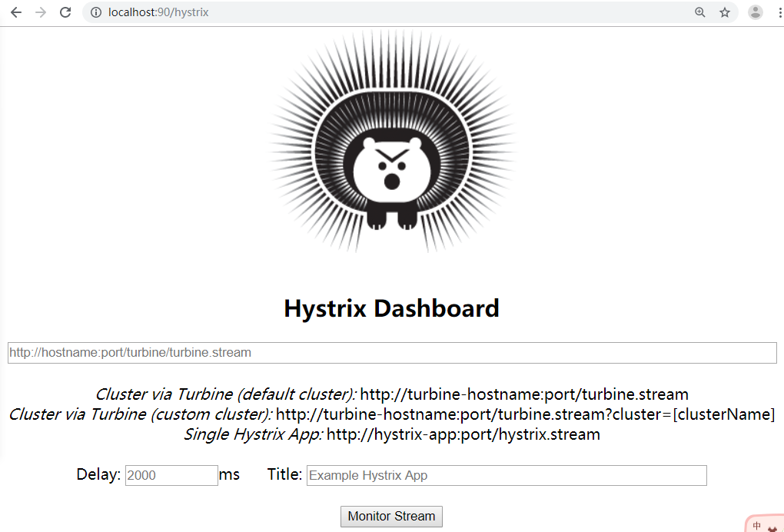Click text 'Cluster via Turbine (default cluster):'
The height and width of the screenshot is (532, 784).
(225, 394)
